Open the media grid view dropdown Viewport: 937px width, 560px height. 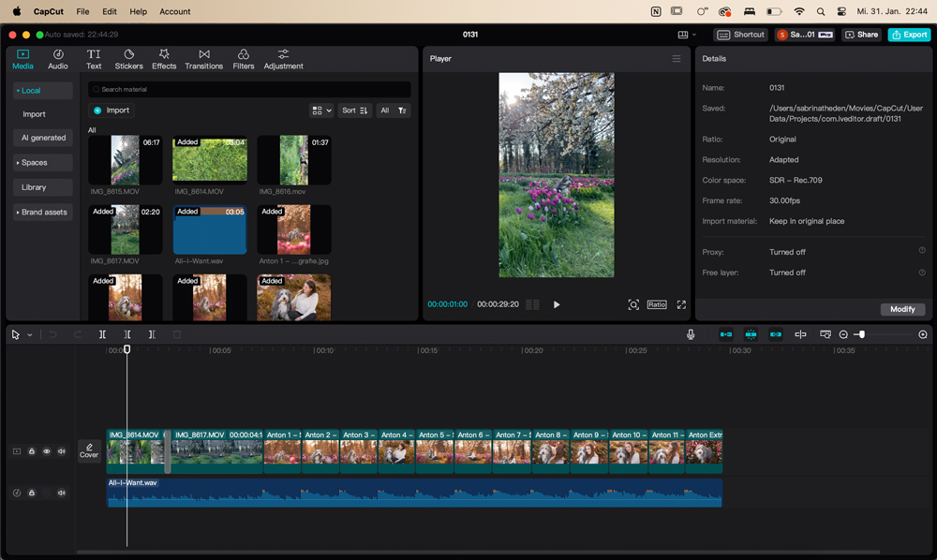pos(321,111)
